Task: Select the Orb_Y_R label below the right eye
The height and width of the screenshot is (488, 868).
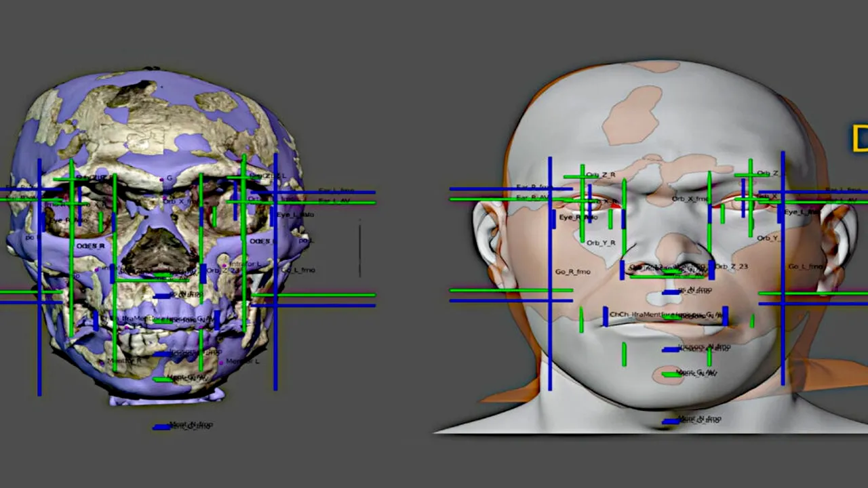Action: (601, 243)
